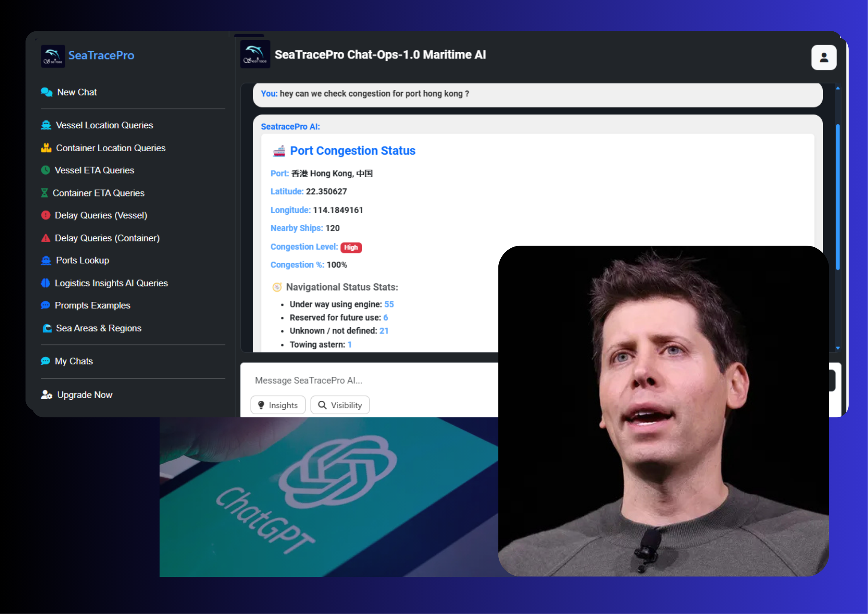Screen dimensions: 868x614
Task: Click the New Chat speech bubbles icon
Action: pyautogui.click(x=47, y=92)
